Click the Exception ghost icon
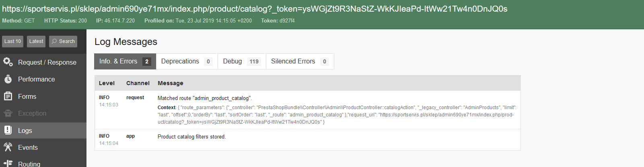This screenshot has width=644, height=167. click(8, 113)
